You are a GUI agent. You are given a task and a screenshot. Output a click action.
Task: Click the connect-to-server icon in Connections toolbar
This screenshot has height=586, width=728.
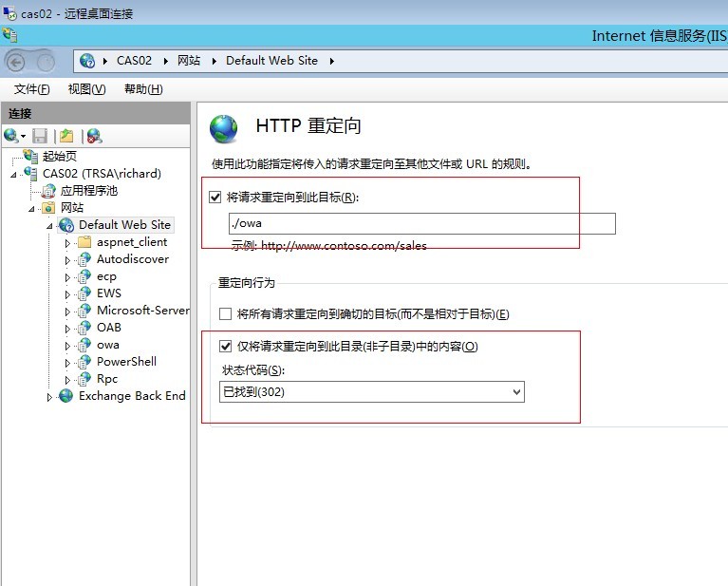tap(10, 136)
